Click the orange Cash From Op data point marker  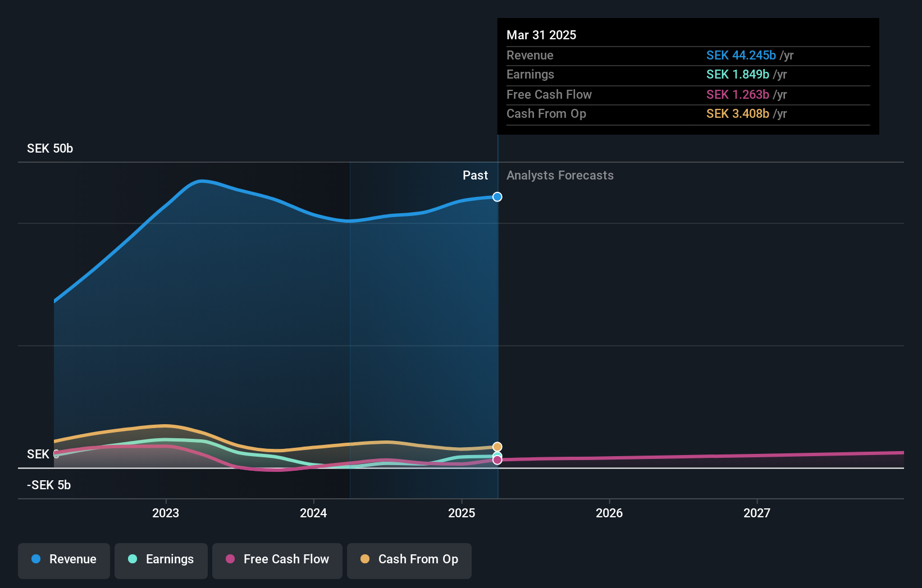point(497,447)
